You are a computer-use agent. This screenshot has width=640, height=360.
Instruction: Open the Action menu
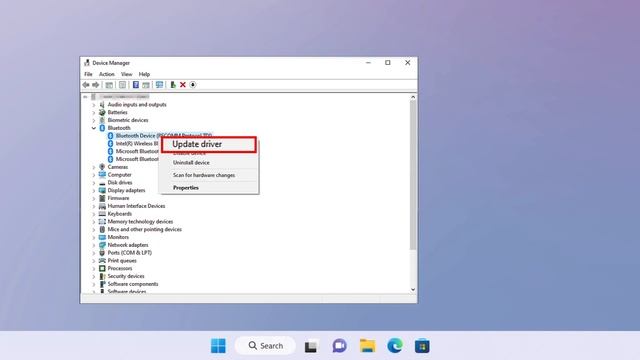click(107, 74)
